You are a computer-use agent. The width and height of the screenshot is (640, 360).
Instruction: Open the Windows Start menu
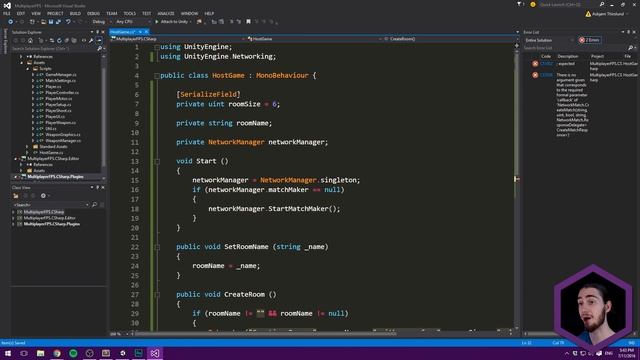pyautogui.click(x=8, y=353)
